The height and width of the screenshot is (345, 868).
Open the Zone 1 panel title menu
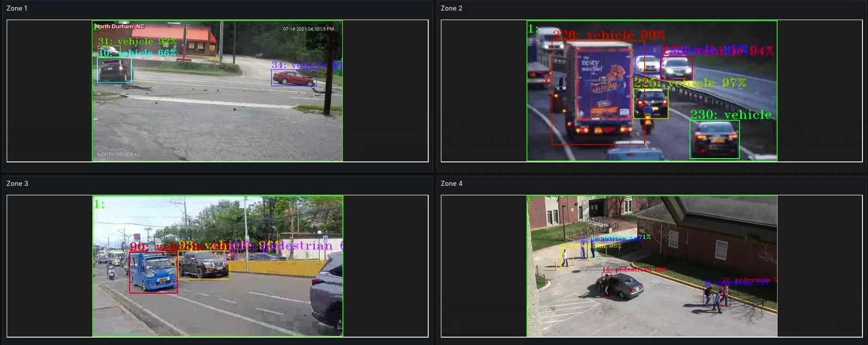tap(17, 8)
